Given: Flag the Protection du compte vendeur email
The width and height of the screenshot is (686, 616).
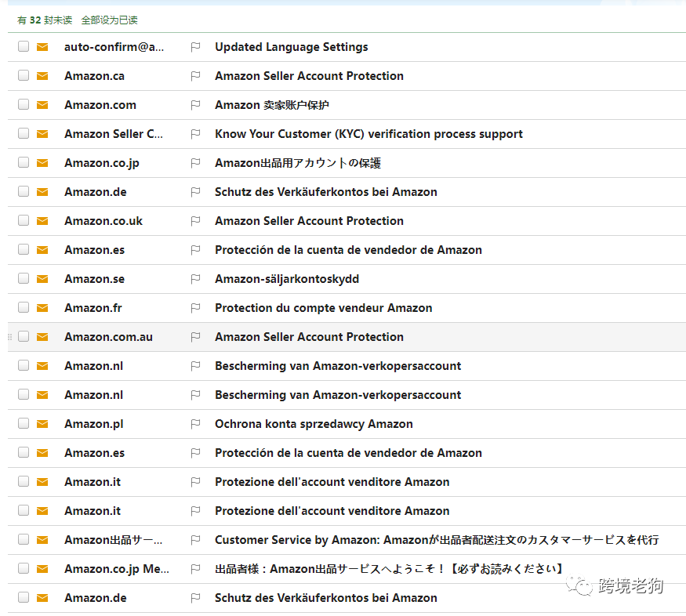Looking at the screenshot, I should coord(195,308).
